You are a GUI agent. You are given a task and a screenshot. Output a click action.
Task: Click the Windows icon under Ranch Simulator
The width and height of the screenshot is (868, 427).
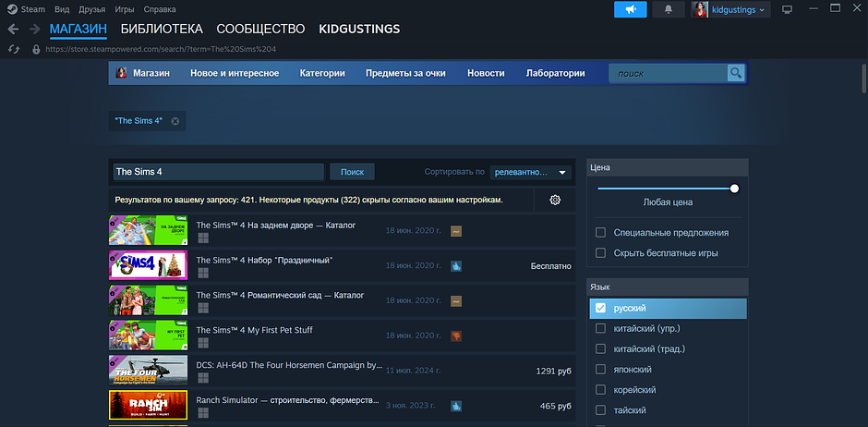[x=203, y=412]
